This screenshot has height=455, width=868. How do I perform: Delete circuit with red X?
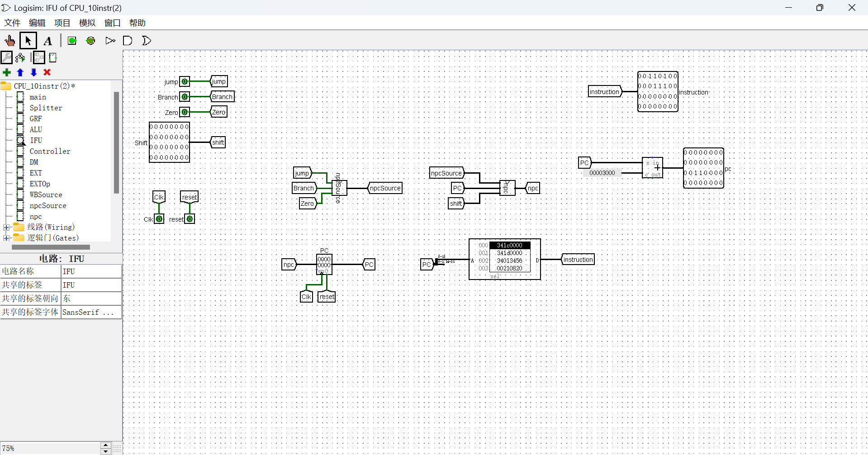pos(47,72)
